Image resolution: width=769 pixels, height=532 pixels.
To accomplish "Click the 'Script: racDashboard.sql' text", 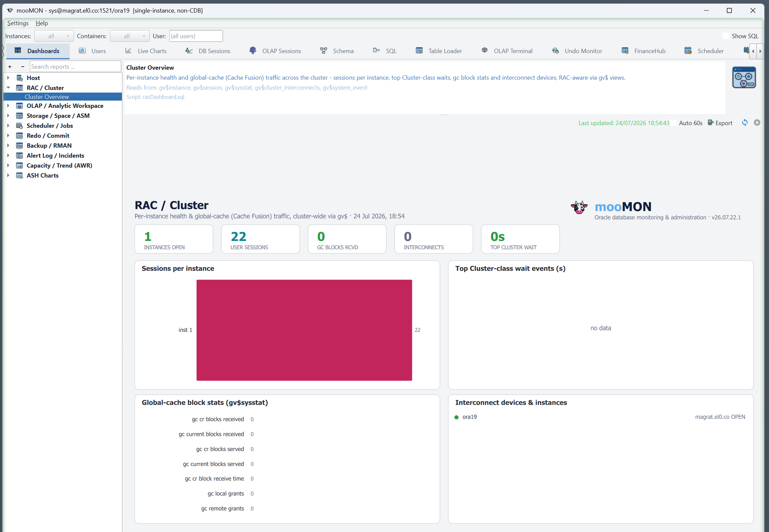I will 155,97.
